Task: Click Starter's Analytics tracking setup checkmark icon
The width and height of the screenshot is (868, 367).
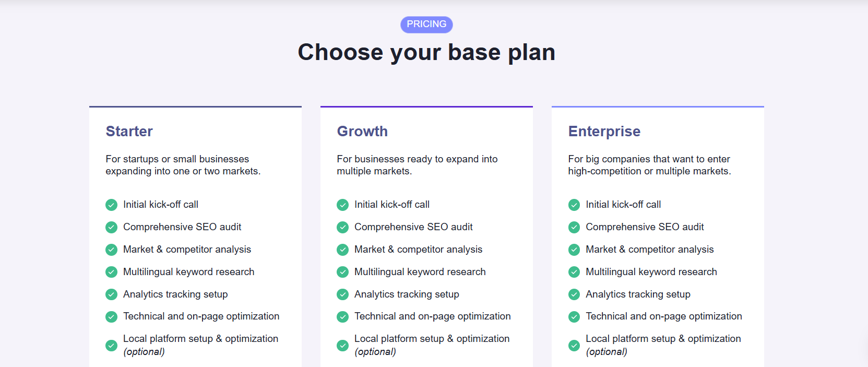Action: [111, 294]
